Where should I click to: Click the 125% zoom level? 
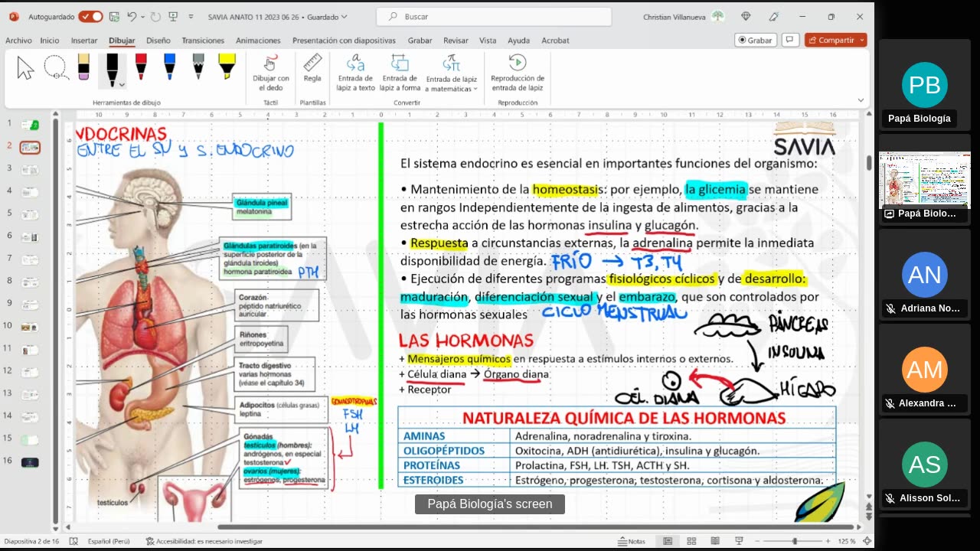(846, 541)
